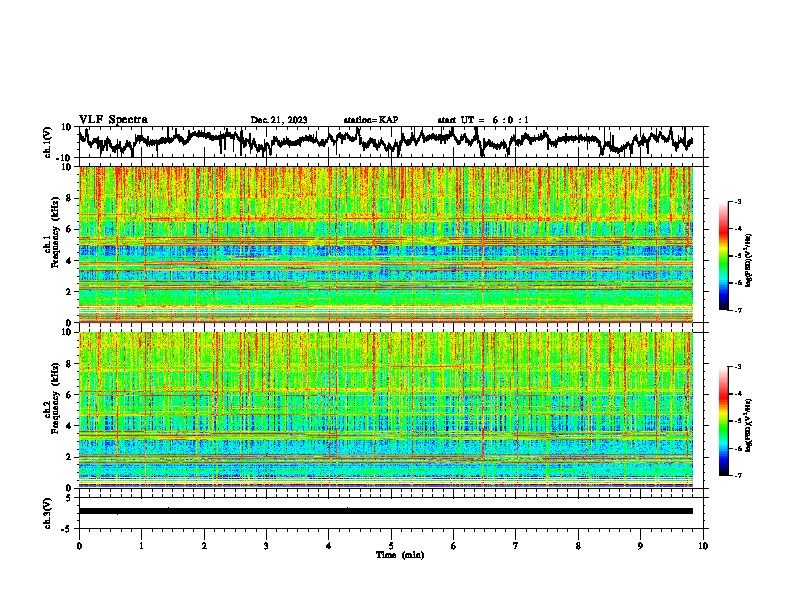
Task: Click the ch.2 colorbar "-7" tick label
Action: coord(738,475)
